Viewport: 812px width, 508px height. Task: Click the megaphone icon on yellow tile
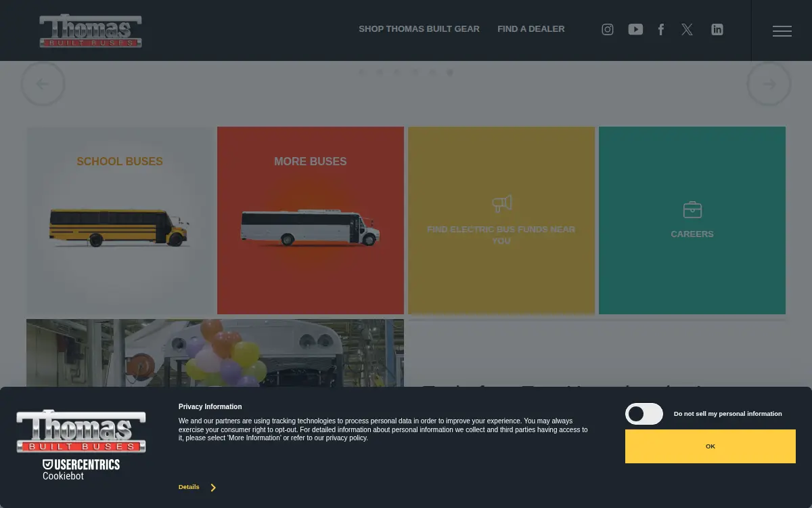[501, 203]
